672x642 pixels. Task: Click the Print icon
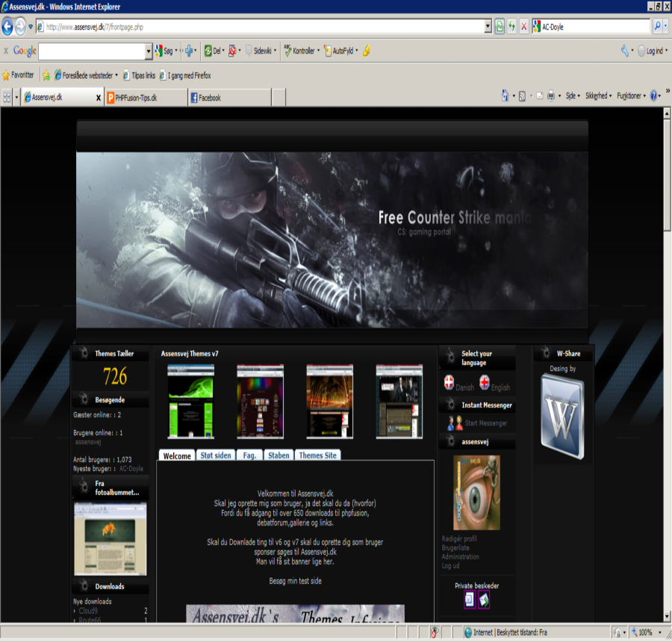[x=551, y=96]
